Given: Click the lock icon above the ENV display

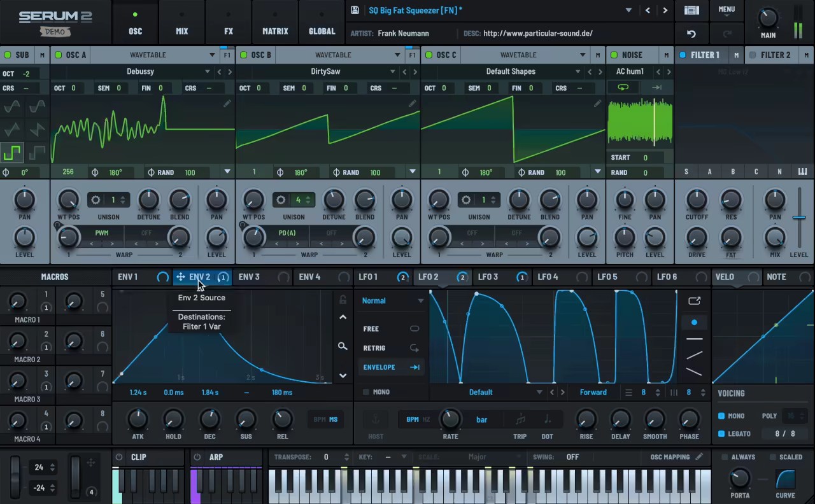Looking at the screenshot, I should coord(343,299).
